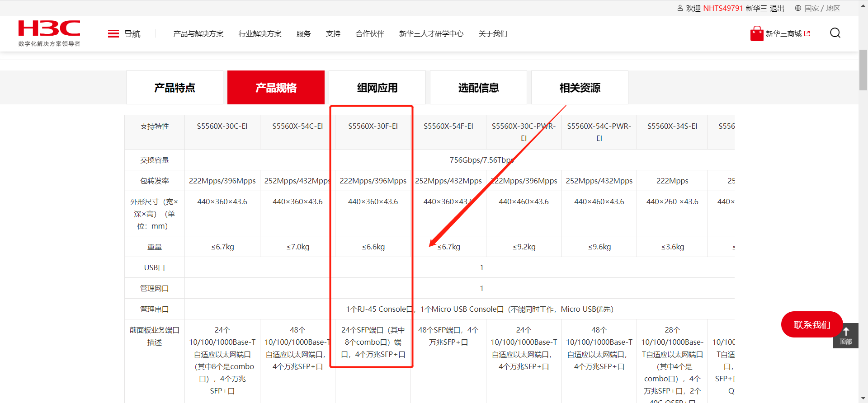Screen dimensions: 868x403
Task: Open the 产品与解决方案 menu
Action: click(198, 34)
